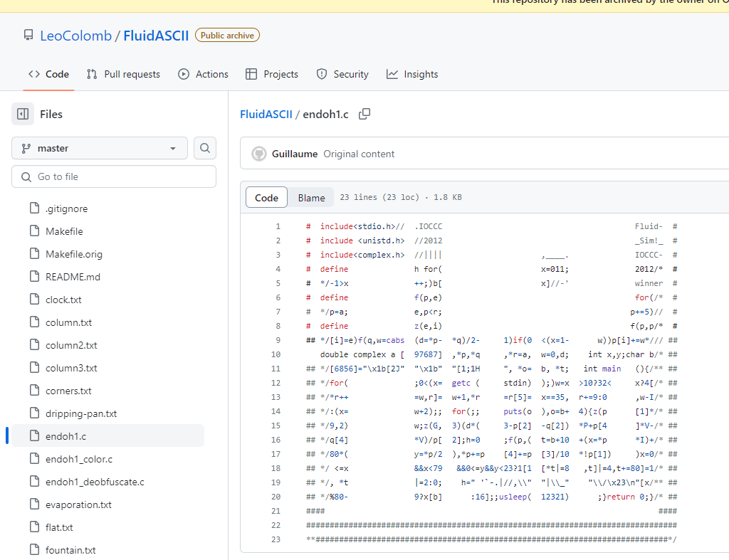The width and height of the screenshot is (729, 560).
Task: Click the pull request icon in nav
Action: (x=92, y=74)
